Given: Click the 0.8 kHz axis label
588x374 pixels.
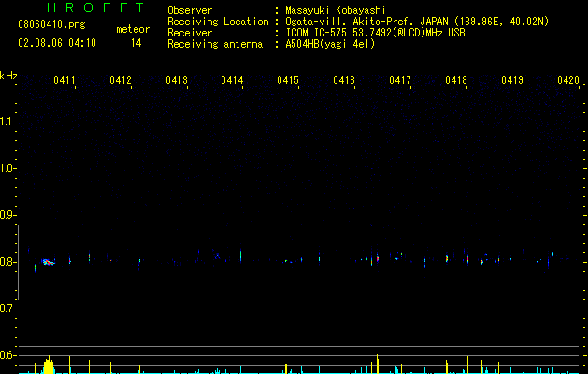Looking at the screenshot, I should coord(7,262).
